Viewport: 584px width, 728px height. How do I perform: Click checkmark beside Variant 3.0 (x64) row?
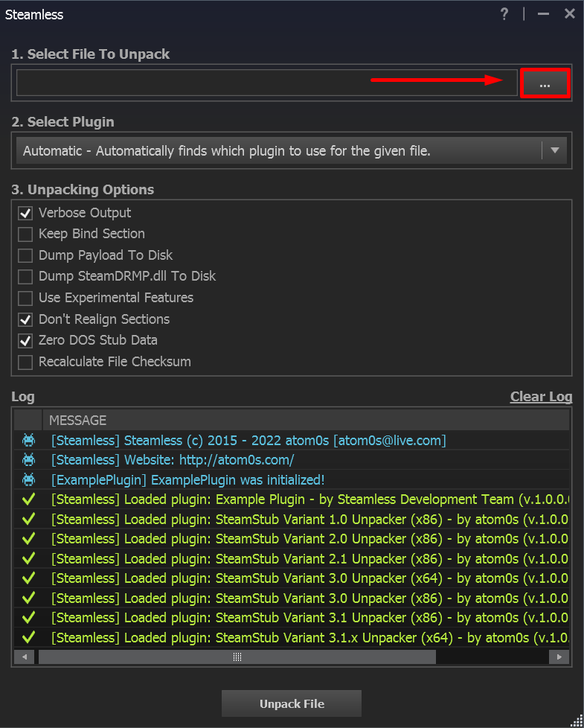click(x=29, y=578)
